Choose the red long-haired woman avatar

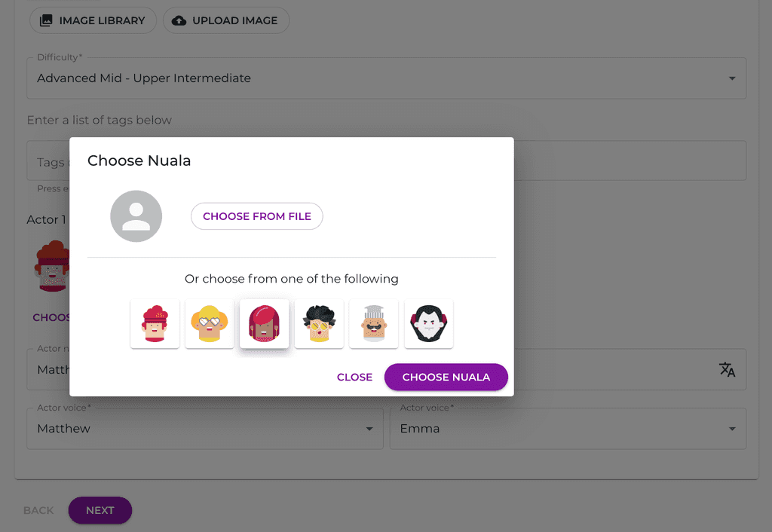tap(265, 324)
